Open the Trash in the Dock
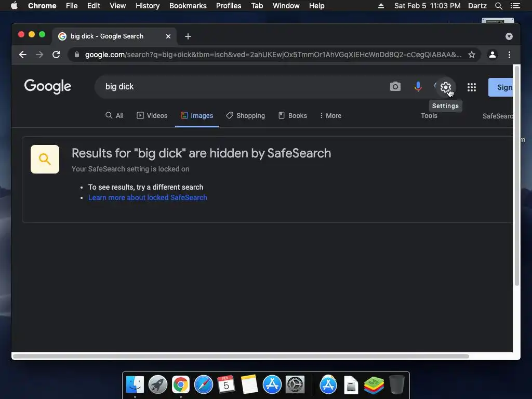This screenshot has height=399, width=532. (396, 385)
